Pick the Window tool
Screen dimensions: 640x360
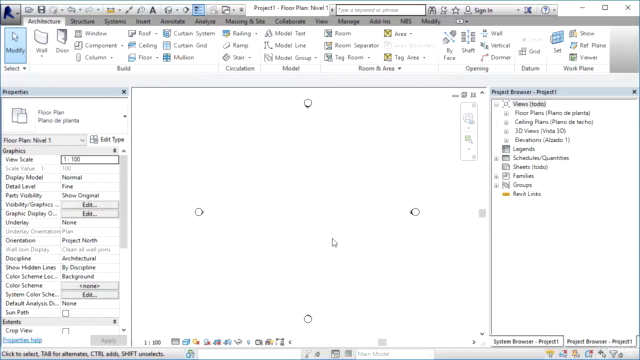(x=91, y=33)
